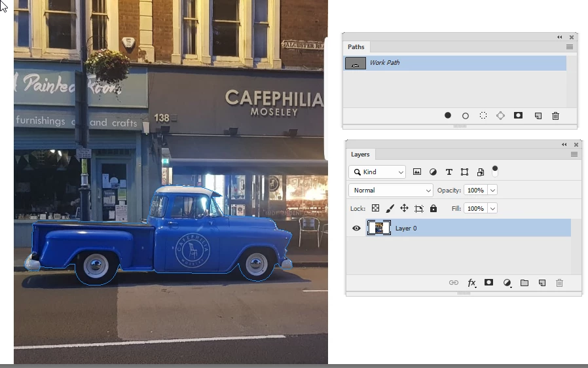The width and height of the screenshot is (588, 368).
Task: Click the Layers panel vertical scrollbar
Action: [576, 246]
